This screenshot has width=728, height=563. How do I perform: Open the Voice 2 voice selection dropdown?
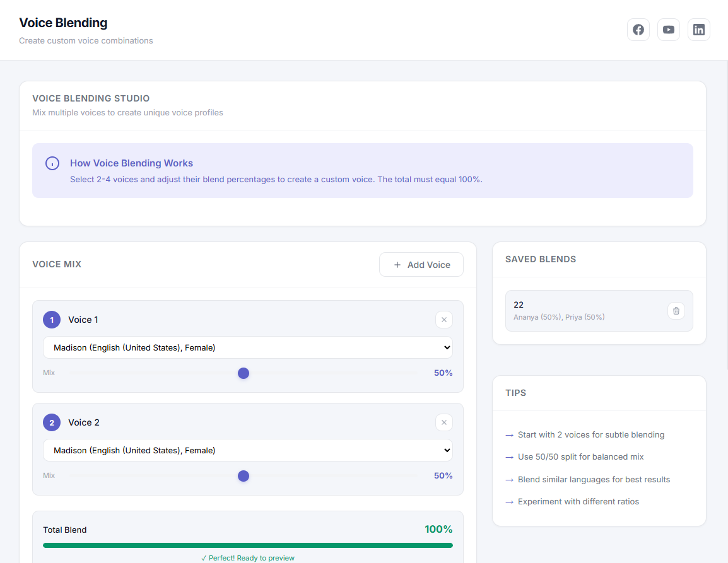click(248, 450)
